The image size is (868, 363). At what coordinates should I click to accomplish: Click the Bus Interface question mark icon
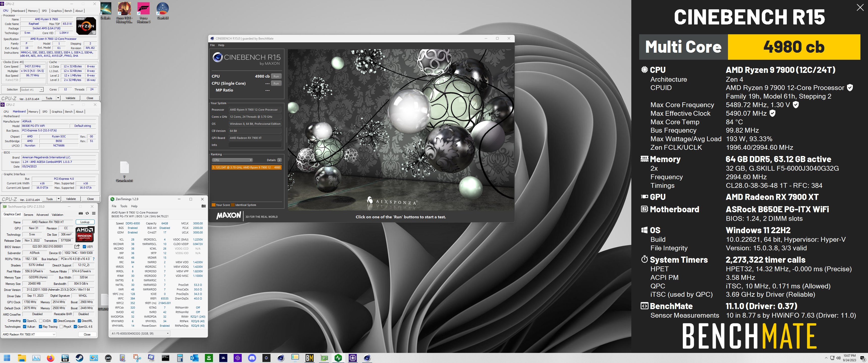point(93,259)
